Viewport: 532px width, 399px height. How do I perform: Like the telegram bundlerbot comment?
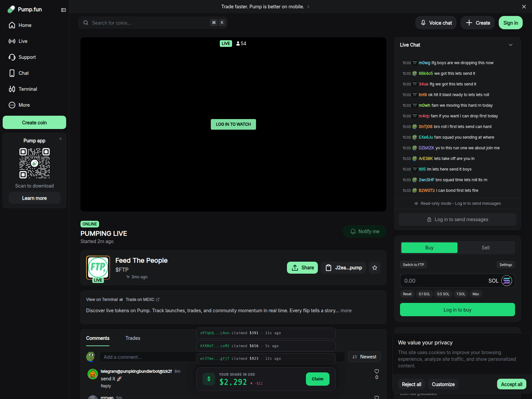377,371
